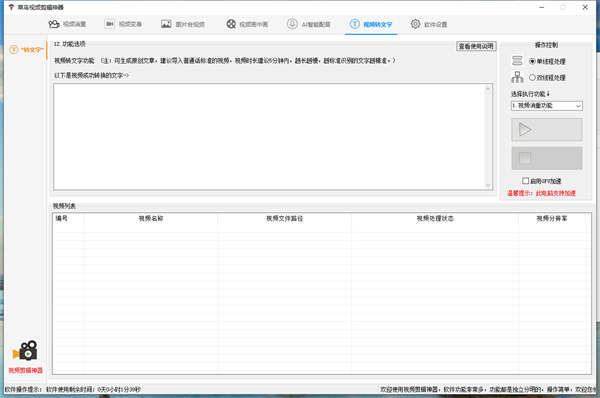This screenshot has width=600, height=398.
Task: Click the 视频文件路径 column header
Action: click(284, 219)
